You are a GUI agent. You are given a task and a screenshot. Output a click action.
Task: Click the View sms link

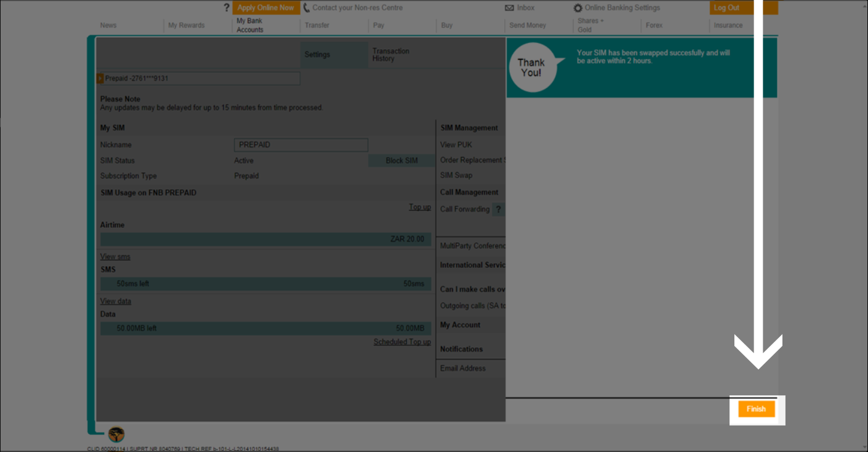point(115,257)
